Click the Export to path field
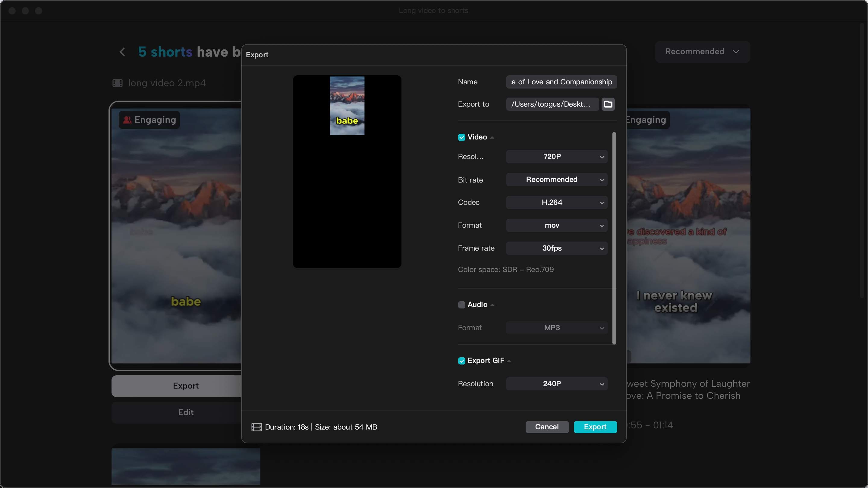The width and height of the screenshot is (868, 488). [x=552, y=104]
